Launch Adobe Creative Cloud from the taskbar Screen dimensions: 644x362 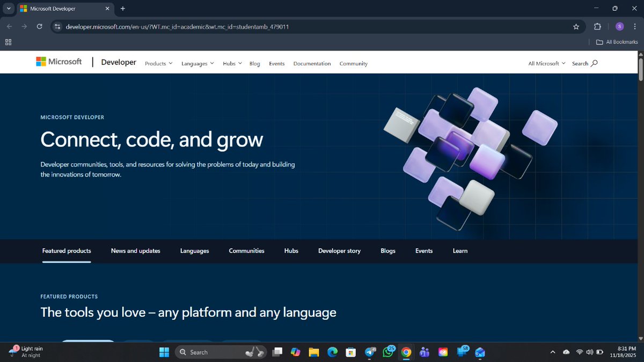(443, 352)
